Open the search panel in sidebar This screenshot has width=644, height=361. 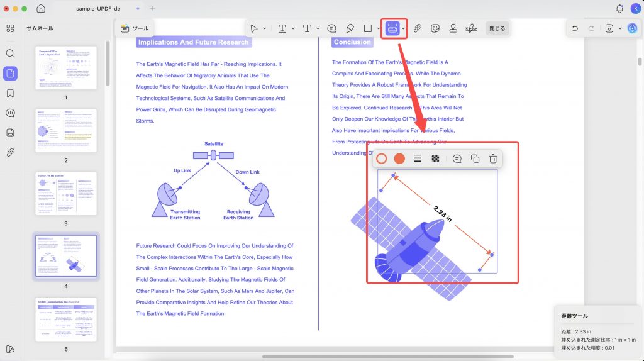click(10, 53)
